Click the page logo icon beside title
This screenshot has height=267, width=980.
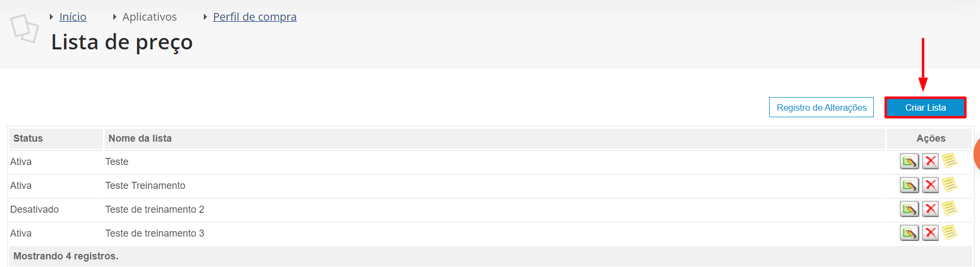tap(24, 28)
